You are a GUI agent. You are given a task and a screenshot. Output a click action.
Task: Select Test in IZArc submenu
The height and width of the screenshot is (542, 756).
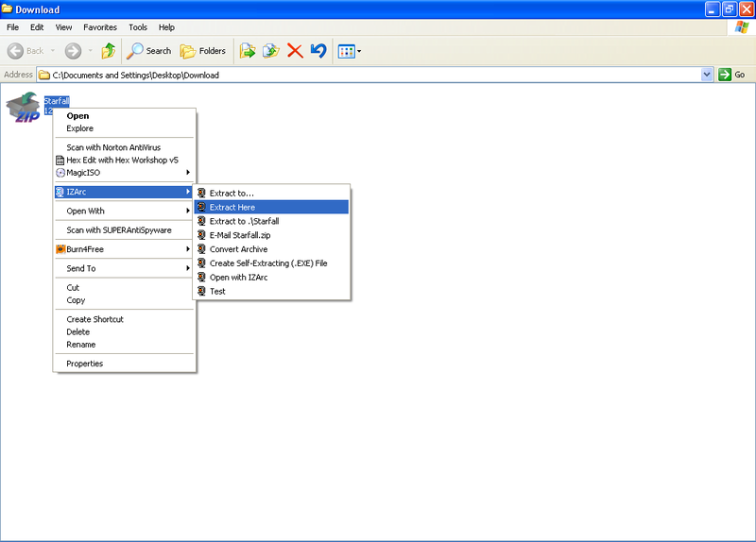[271, 291]
